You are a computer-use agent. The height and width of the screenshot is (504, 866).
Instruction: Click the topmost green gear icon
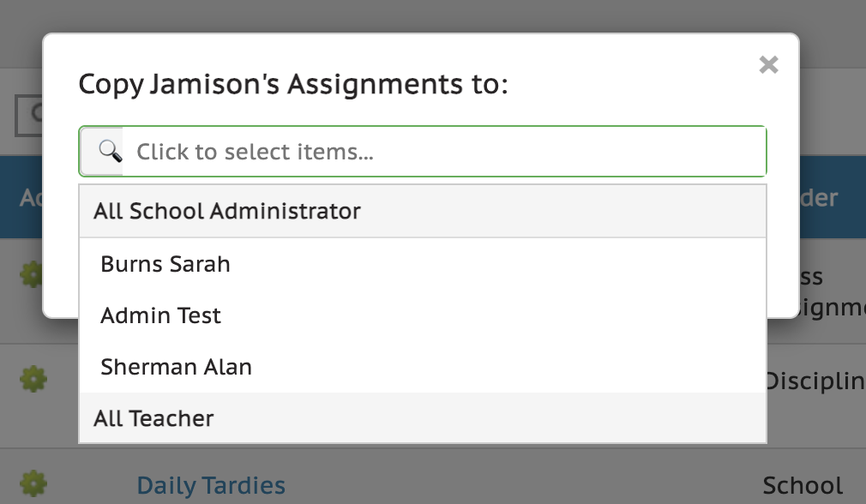33,274
